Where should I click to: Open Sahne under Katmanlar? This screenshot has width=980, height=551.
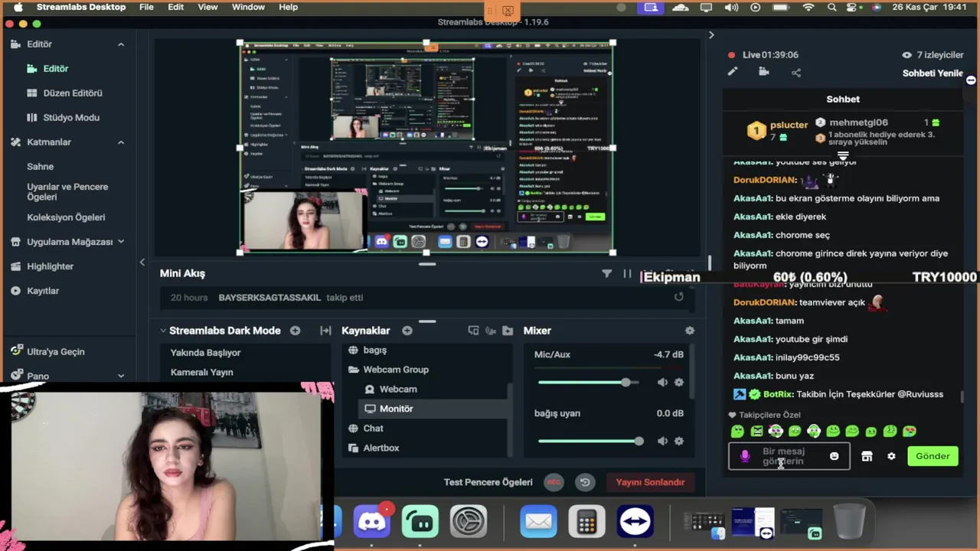tap(40, 167)
